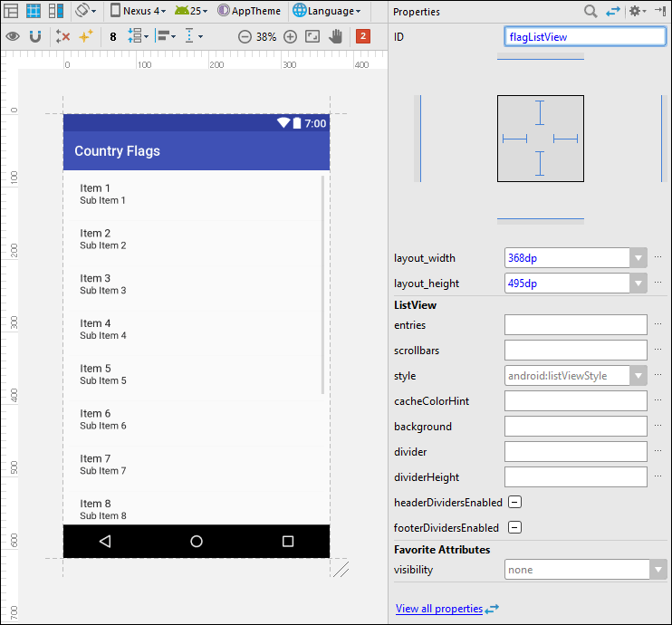Image resolution: width=672 pixels, height=625 pixels.
Task: Open the Properties gear settings menu
Action: tap(638, 12)
